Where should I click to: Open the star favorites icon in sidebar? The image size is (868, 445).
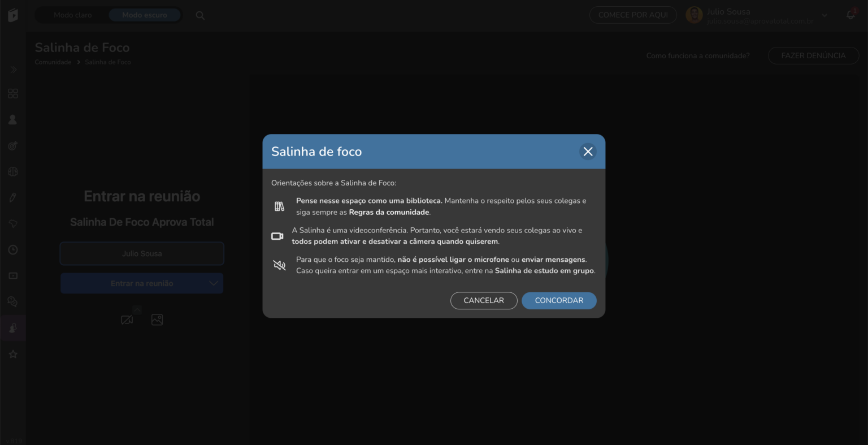[13, 354]
